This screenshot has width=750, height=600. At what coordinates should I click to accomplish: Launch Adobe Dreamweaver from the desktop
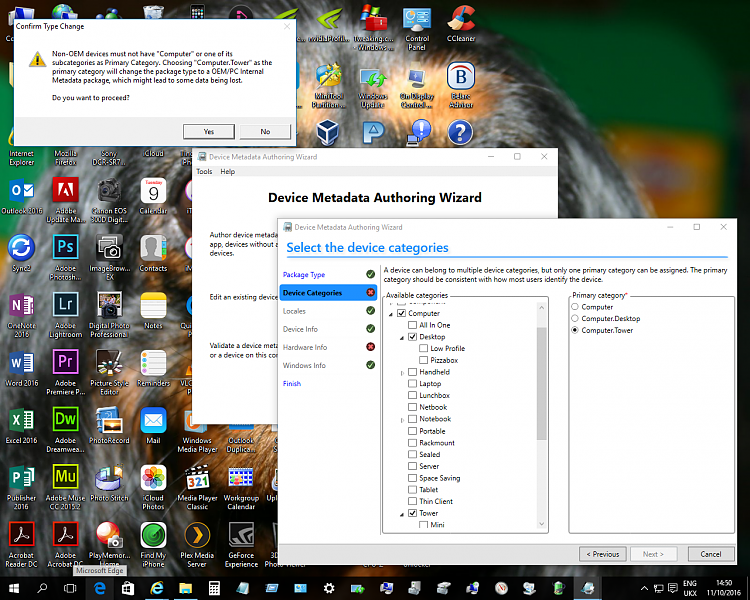(x=66, y=419)
